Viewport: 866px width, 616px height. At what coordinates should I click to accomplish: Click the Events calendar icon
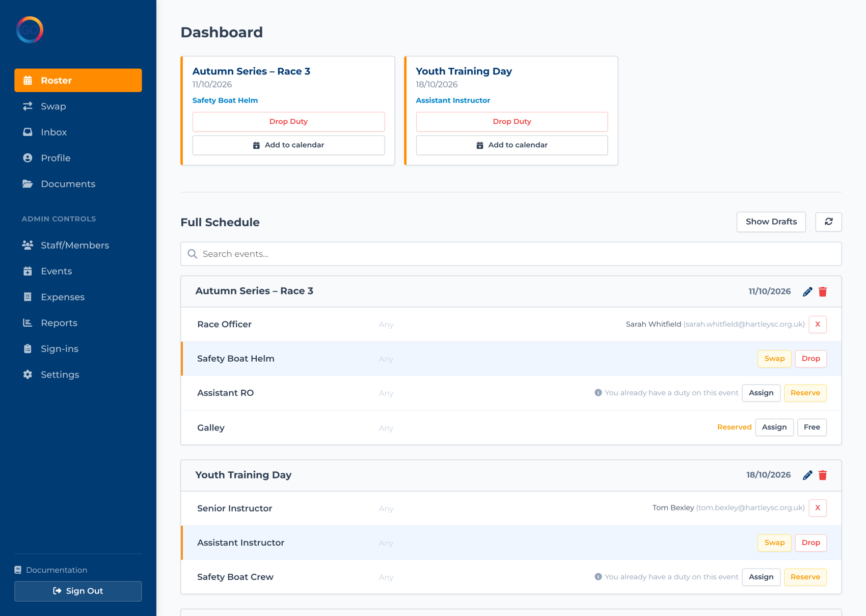[x=28, y=271]
